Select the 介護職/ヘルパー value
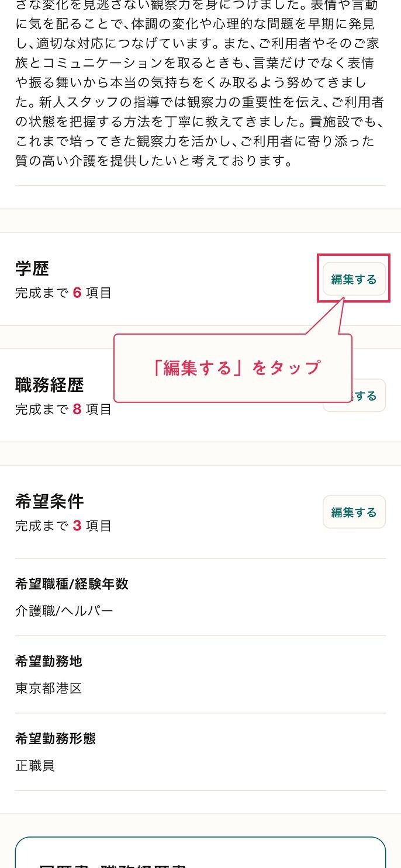 pyautogui.click(x=64, y=611)
